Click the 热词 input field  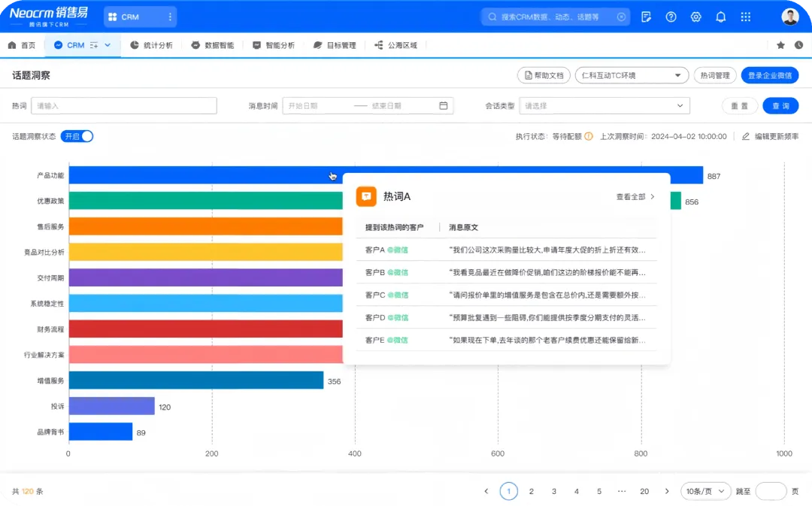[x=124, y=106]
